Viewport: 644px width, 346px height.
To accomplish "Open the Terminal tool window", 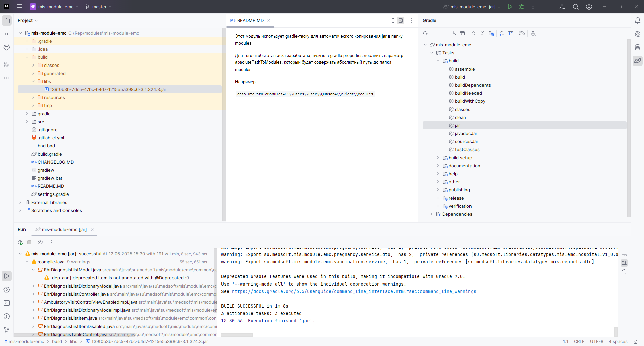I will coord(7,303).
